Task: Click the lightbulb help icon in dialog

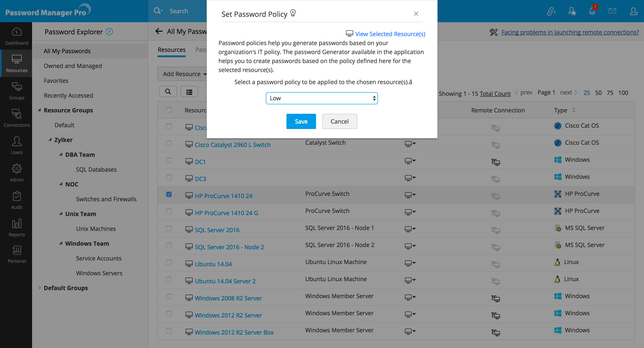Action: (293, 13)
